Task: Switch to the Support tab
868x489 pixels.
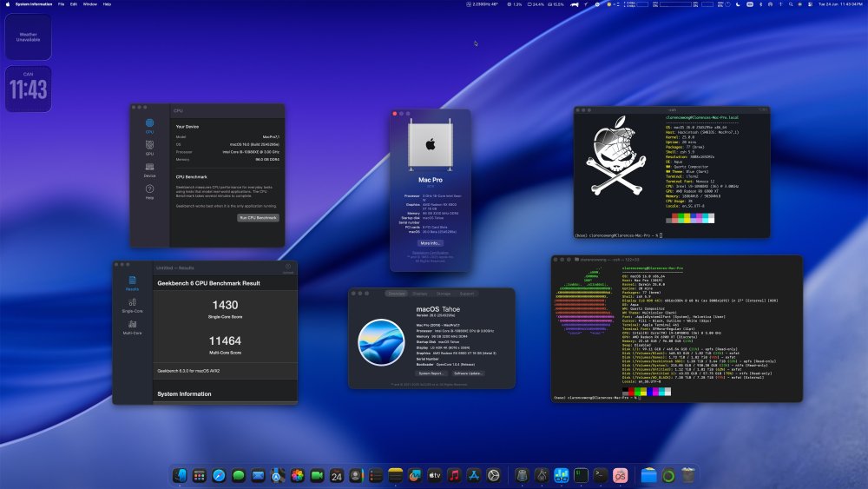Action: [x=467, y=294]
